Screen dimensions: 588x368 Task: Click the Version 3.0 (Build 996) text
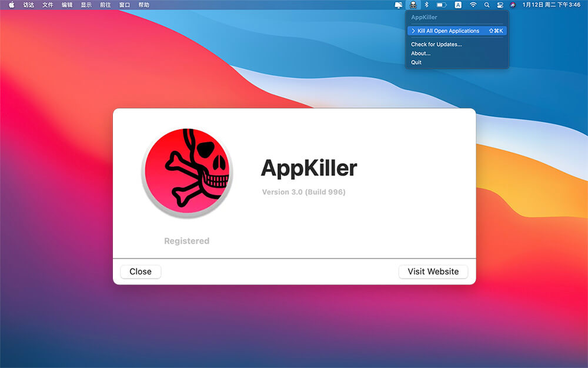coord(304,192)
